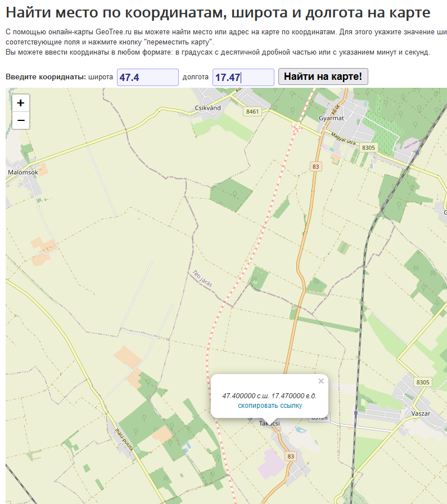Click the Gyarmat town label
447x504 pixels.
coord(331,119)
